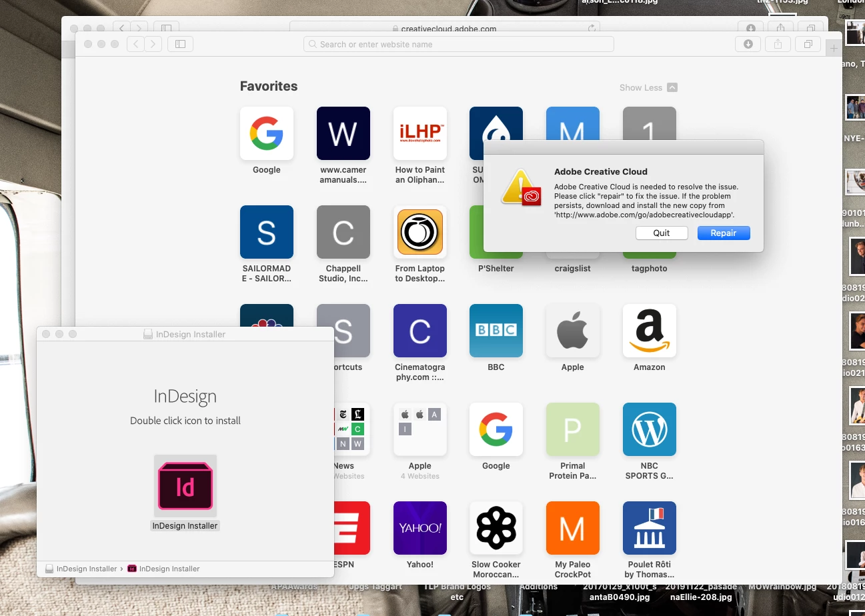The height and width of the screenshot is (616, 865).
Task: Open the News websites folder
Action: [351, 429]
